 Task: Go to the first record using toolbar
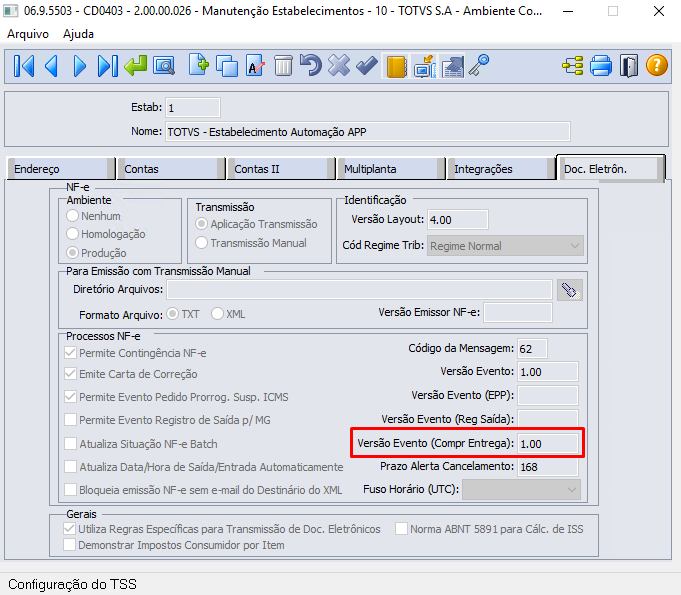[24, 67]
